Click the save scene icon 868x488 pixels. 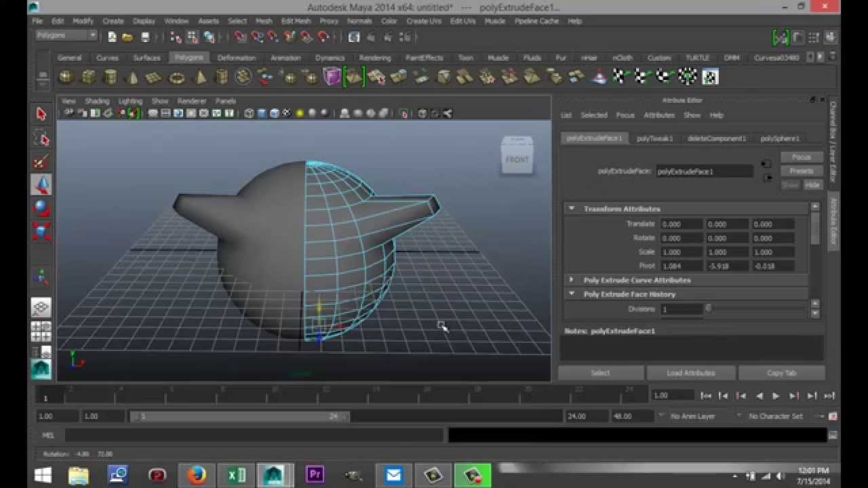pyautogui.click(x=144, y=37)
